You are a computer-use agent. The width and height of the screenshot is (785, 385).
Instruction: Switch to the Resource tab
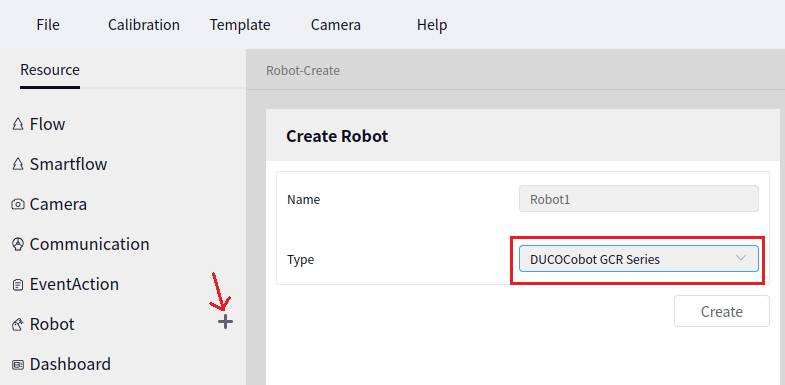tap(50, 70)
